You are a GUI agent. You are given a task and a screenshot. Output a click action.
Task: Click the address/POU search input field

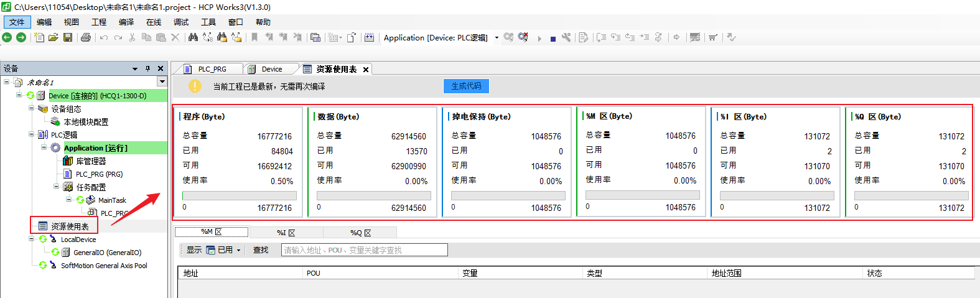point(364,250)
